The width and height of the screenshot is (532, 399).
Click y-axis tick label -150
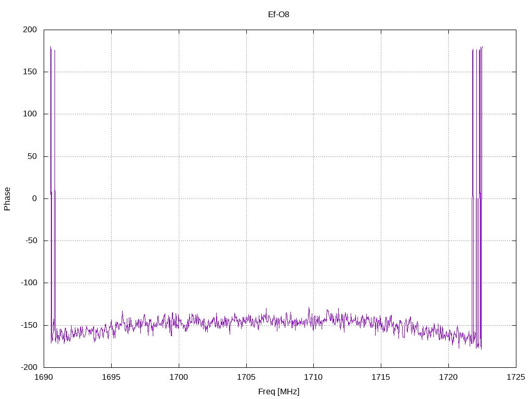tap(29, 325)
